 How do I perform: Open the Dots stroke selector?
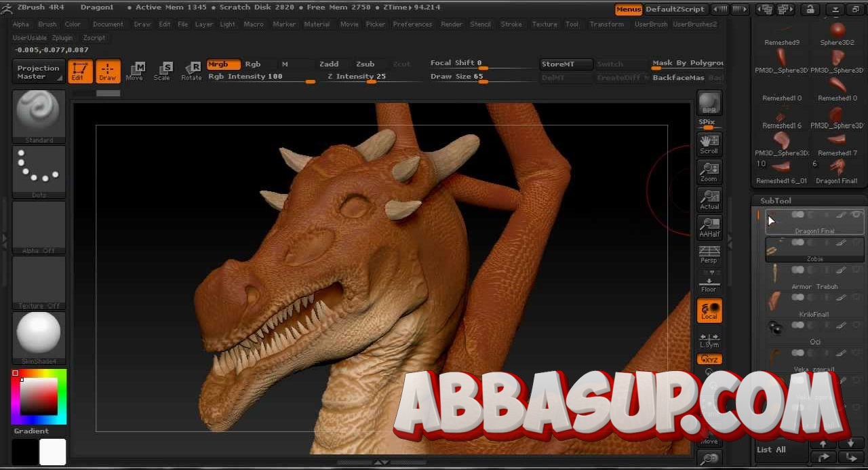pyautogui.click(x=39, y=172)
